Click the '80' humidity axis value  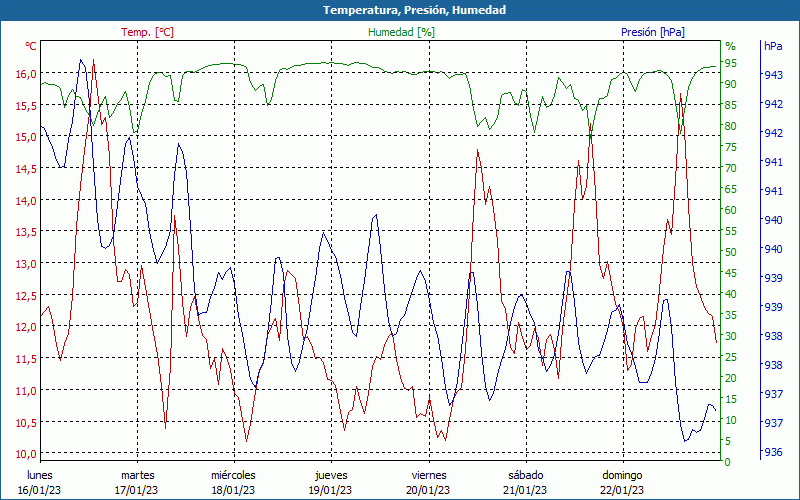[731, 126]
